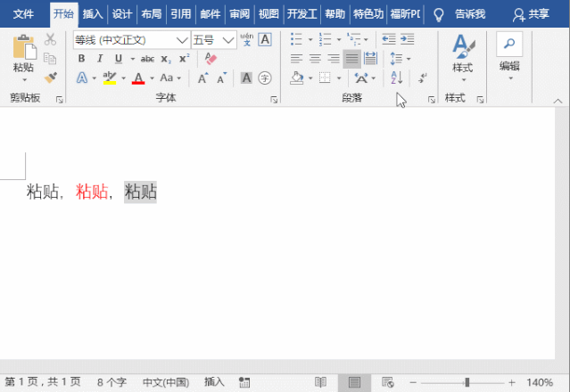Click the Clear Formatting eraser icon
This screenshot has height=392, width=570.
[x=211, y=58]
